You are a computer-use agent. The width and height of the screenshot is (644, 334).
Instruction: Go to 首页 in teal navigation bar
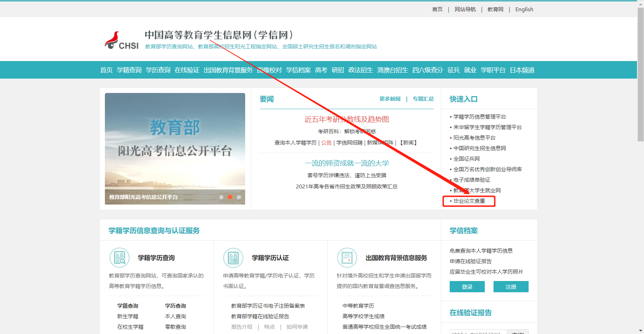pos(106,70)
